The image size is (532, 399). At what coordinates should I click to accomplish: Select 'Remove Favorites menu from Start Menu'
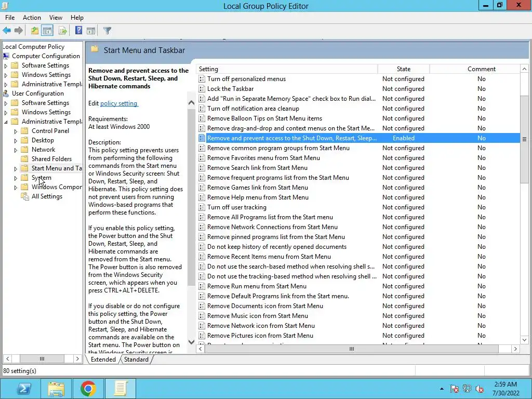263,158
